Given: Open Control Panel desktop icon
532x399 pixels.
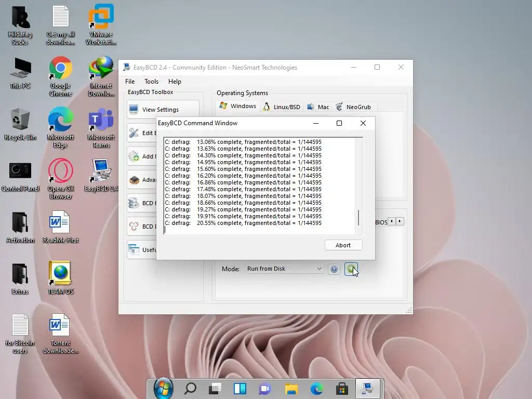Looking at the screenshot, I should pyautogui.click(x=20, y=177).
